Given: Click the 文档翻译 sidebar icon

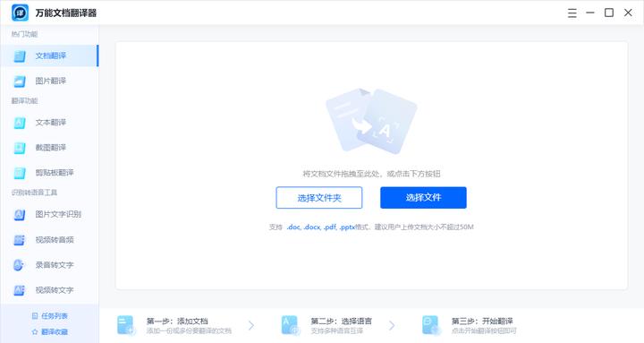Looking at the screenshot, I should click(20, 56).
